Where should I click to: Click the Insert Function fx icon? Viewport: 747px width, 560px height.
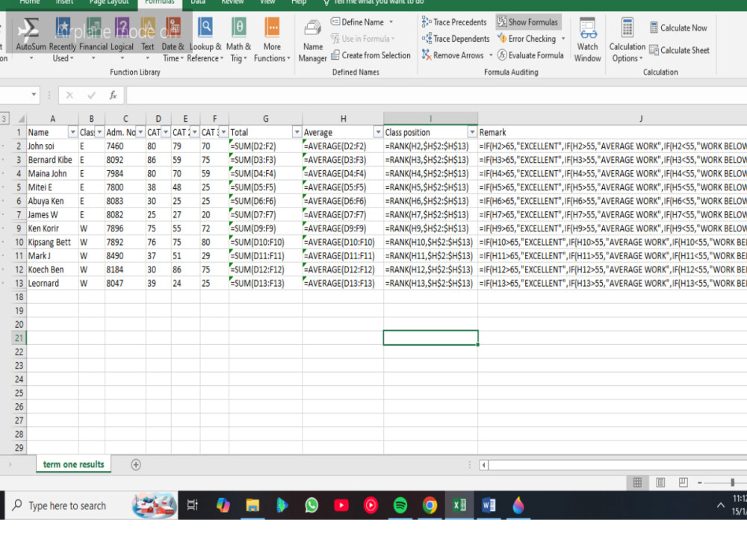[113, 96]
